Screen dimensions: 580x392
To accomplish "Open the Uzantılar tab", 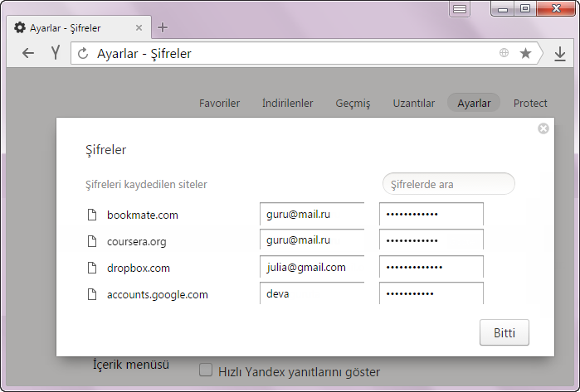I will pyautogui.click(x=413, y=103).
